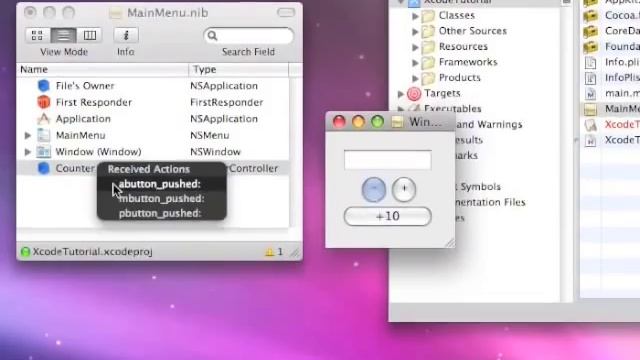
Task: Click the round plus button in the window
Action: [404, 189]
